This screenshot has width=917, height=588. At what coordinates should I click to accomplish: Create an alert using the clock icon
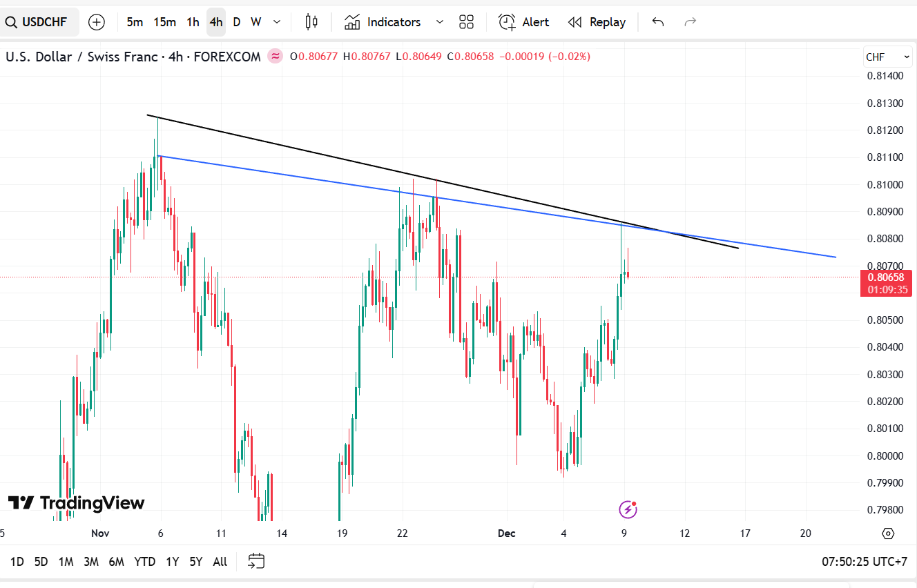coord(523,21)
